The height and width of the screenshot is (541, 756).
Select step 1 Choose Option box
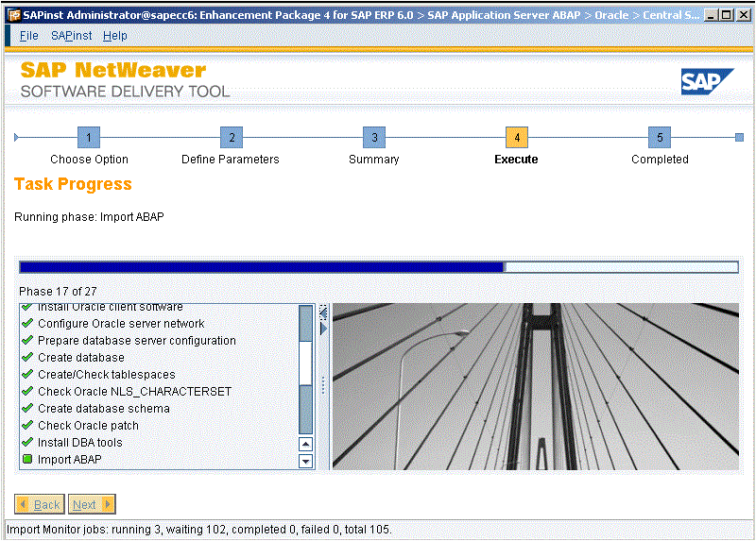(x=88, y=137)
